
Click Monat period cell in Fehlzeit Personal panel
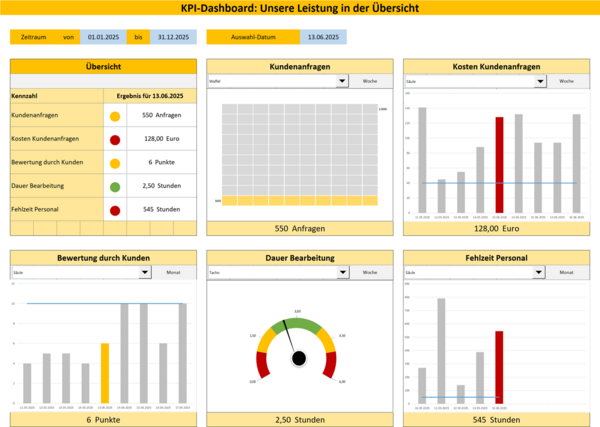pos(567,272)
